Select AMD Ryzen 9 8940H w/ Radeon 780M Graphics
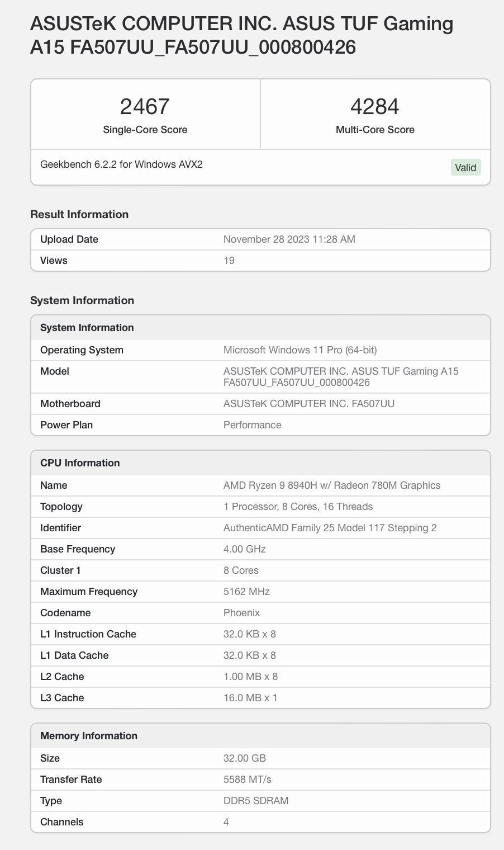 332,485
